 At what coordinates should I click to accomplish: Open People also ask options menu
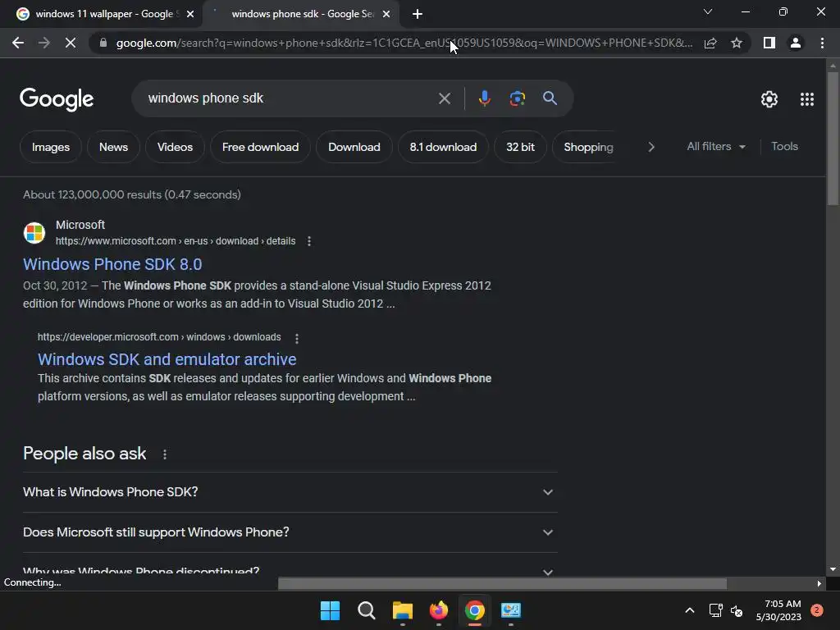pyautogui.click(x=164, y=454)
